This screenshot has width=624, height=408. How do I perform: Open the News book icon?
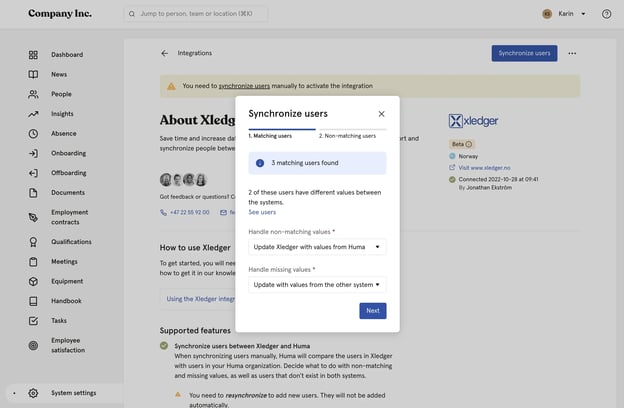tap(33, 74)
